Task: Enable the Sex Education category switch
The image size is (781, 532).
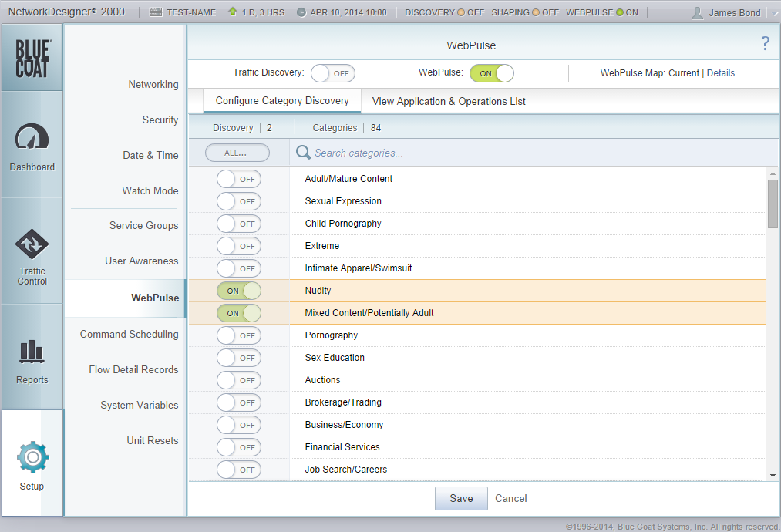Action: [238, 359]
